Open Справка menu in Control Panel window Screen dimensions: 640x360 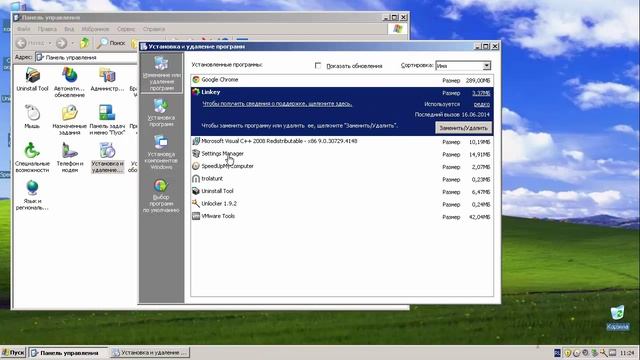pos(154,29)
